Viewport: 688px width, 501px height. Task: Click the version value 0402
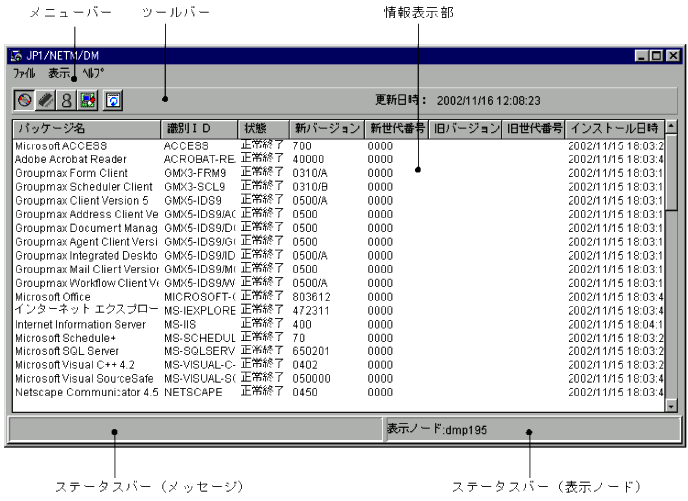coord(305,365)
